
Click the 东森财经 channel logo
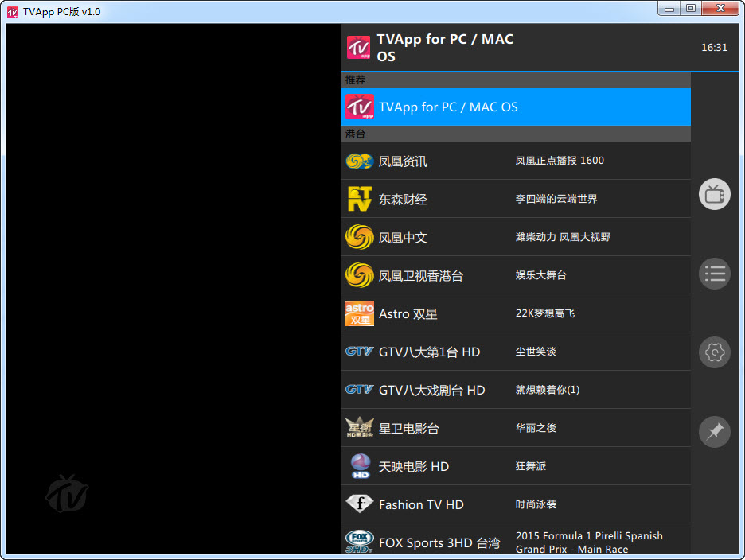tap(359, 199)
